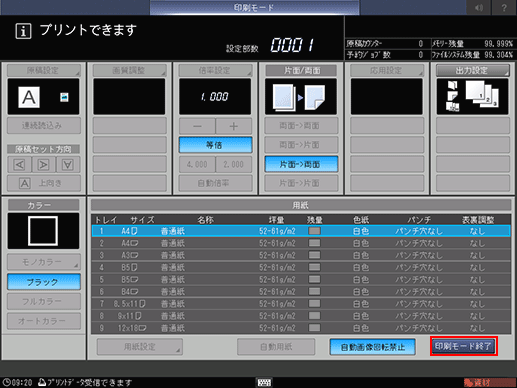Select upside-down original direction icon
Viewport: 517px width, 388px height.
pos(68,165)
